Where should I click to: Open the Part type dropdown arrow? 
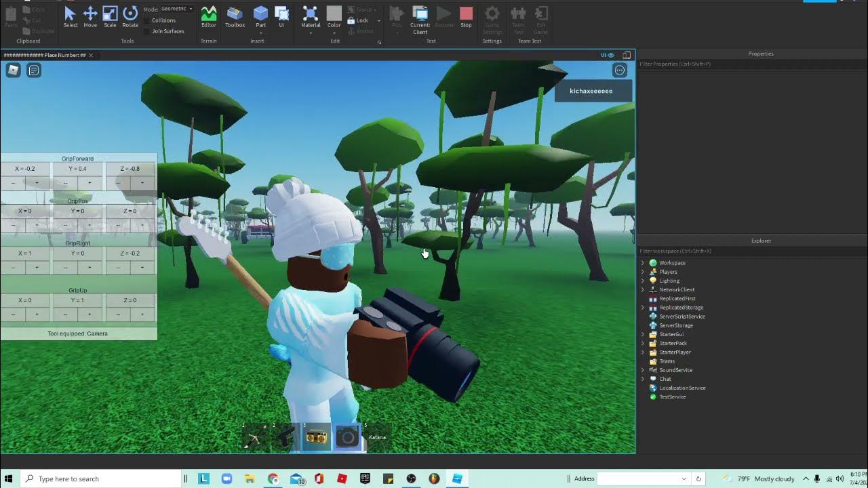[260, 32]
